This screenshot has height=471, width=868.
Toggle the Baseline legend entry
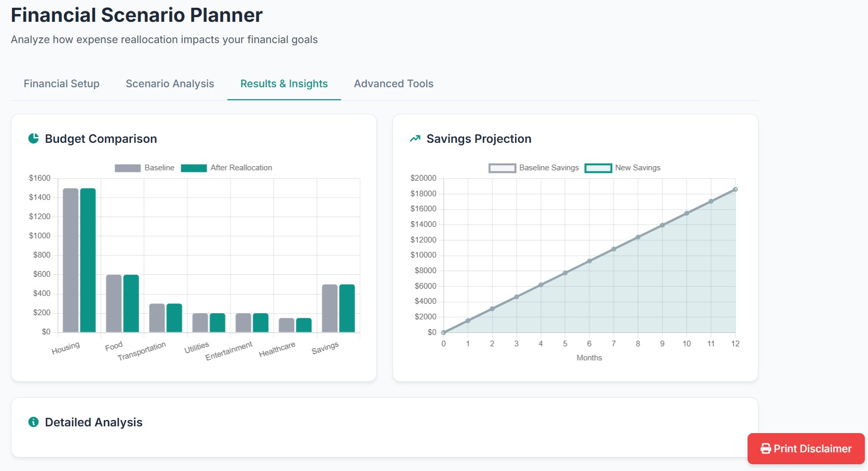pyautogui.click(x=159, y=167)
